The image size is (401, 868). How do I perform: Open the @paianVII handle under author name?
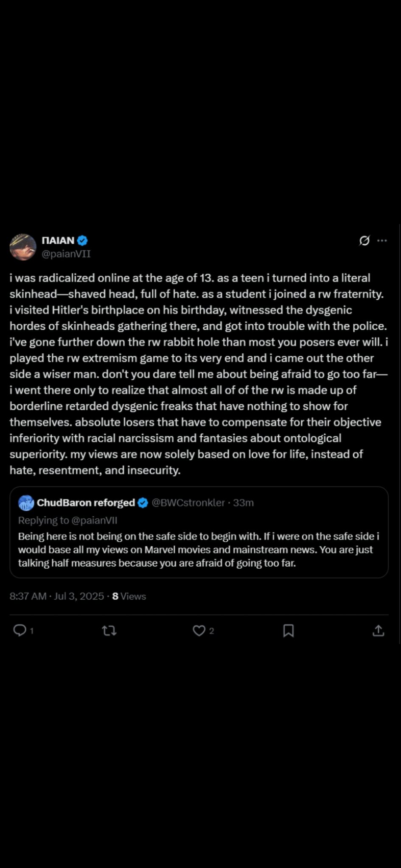(x=66, y=253)
